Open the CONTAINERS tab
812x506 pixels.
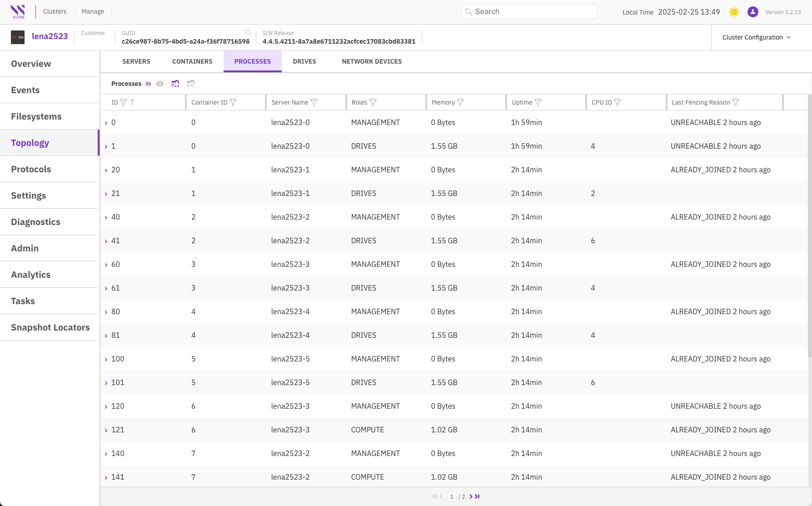point(192,61)
